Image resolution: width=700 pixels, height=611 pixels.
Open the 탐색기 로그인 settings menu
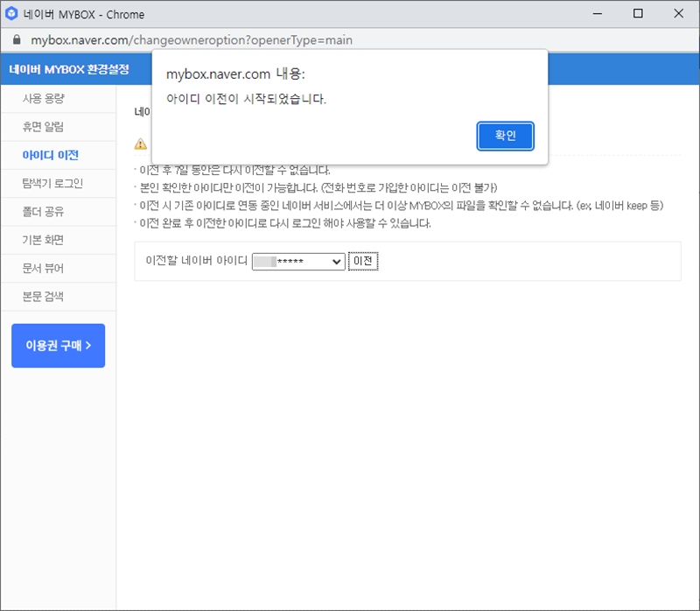59,183
